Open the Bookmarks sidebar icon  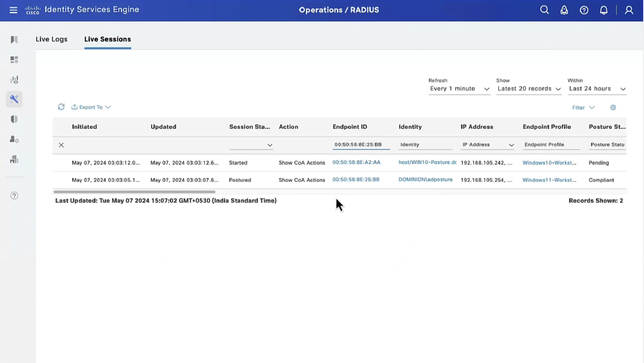[14, 40]
